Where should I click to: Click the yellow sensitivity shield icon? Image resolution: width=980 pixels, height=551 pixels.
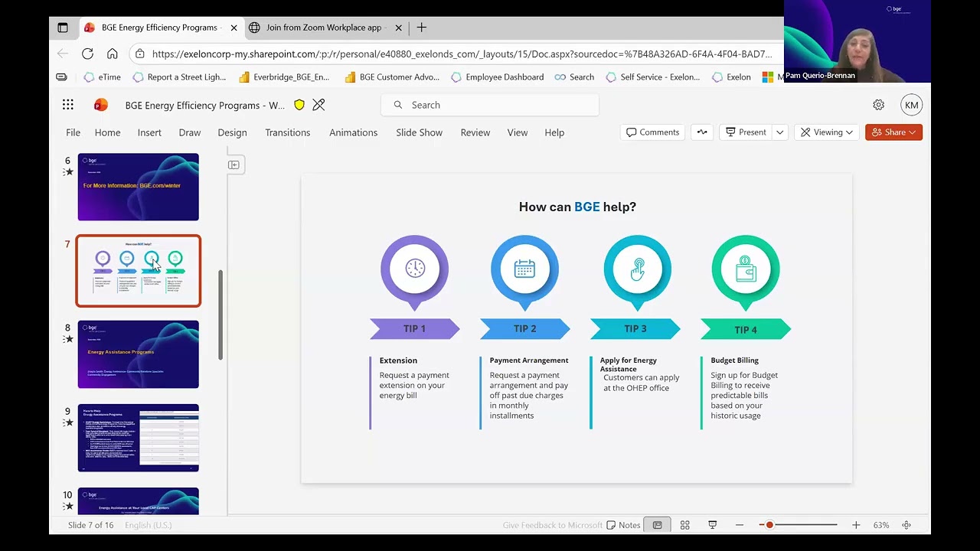click(299, 105)
